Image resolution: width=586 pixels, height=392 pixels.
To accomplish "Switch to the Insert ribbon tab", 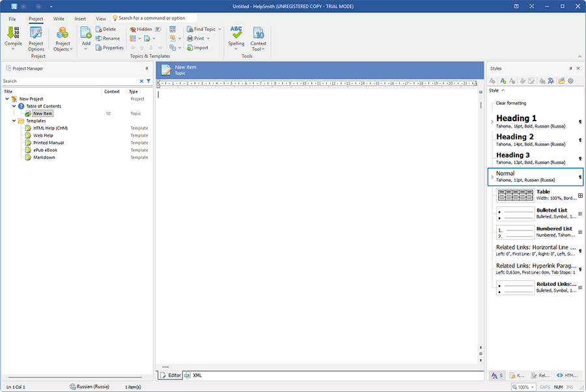I will (x=80, y=19).
